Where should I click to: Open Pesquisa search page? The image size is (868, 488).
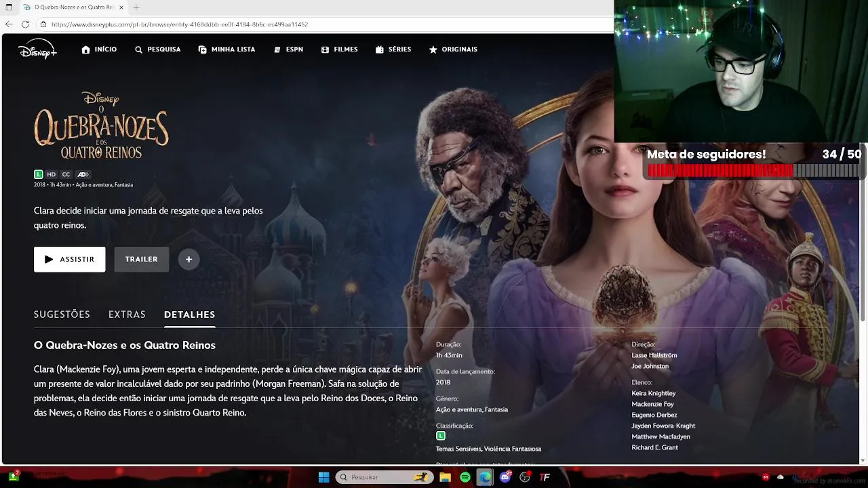158,49
